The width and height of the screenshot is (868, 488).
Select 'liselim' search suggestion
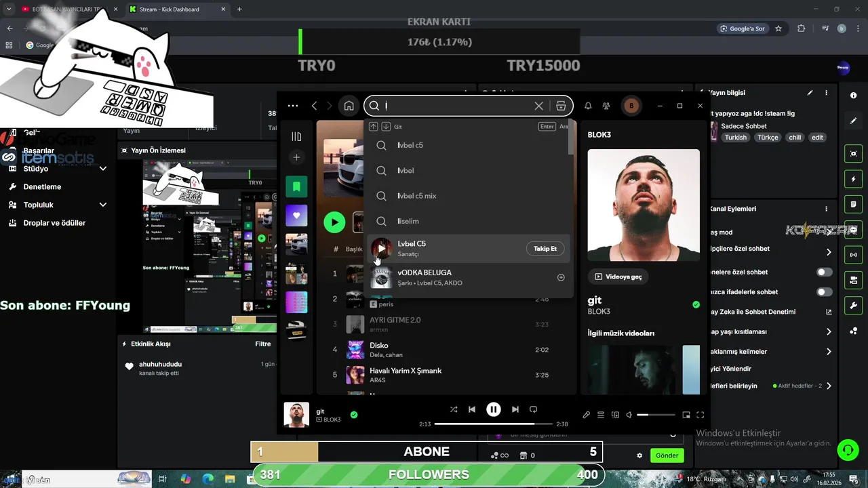468,221
